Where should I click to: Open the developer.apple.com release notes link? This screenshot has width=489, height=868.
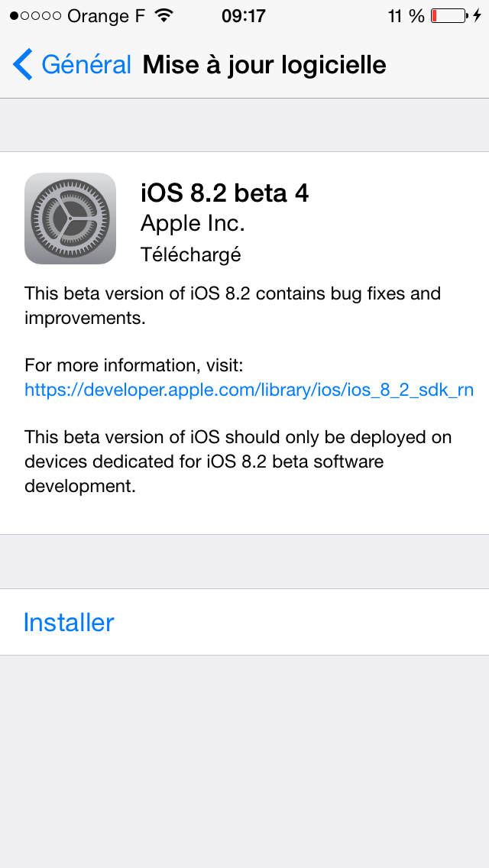coord(249,390)
